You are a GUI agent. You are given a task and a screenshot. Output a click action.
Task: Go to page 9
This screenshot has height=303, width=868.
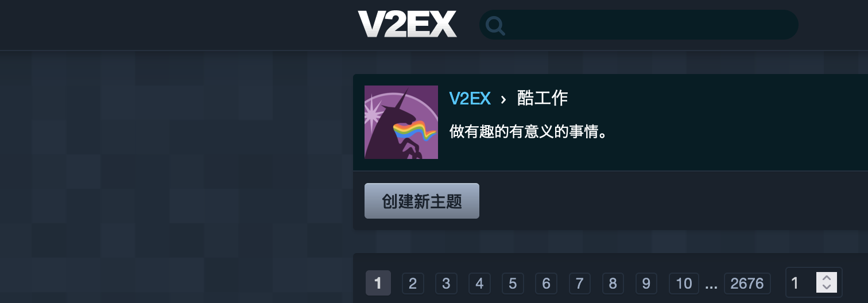coord(646,283)
